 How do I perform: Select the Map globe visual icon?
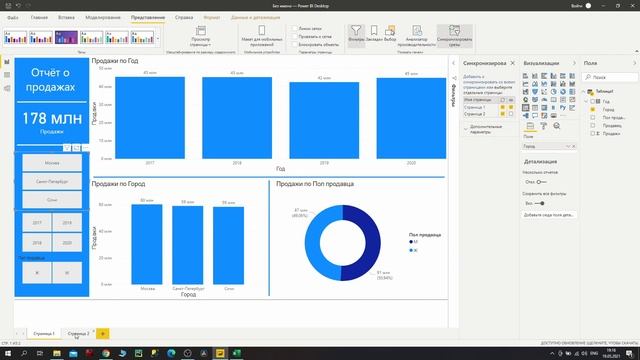(526, 100)
